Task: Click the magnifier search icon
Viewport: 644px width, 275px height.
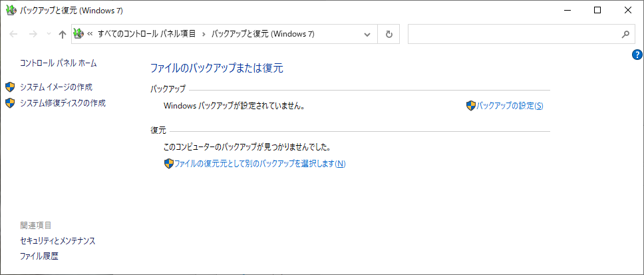Action: (x=625, y=35)
